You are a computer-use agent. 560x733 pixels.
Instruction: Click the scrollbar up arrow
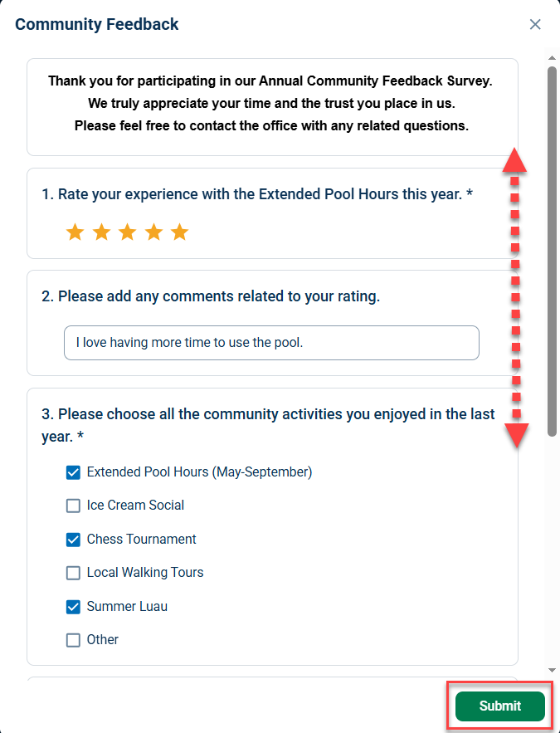pos(552,57)
